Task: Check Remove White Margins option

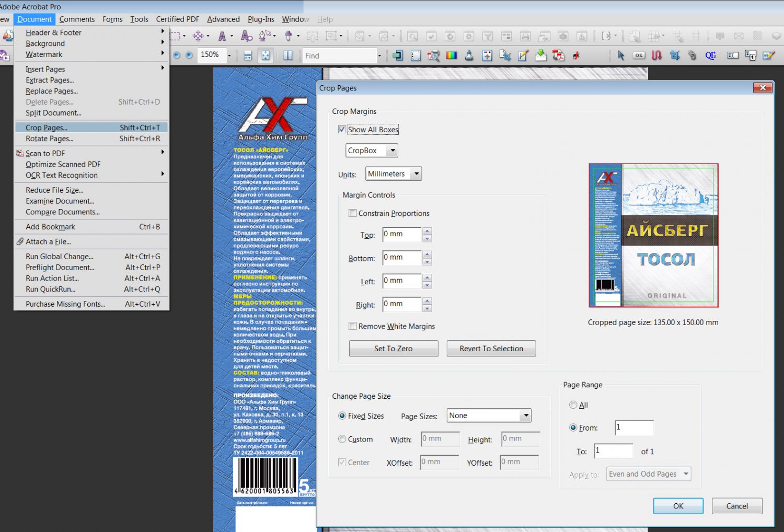Action: point(352,326)
